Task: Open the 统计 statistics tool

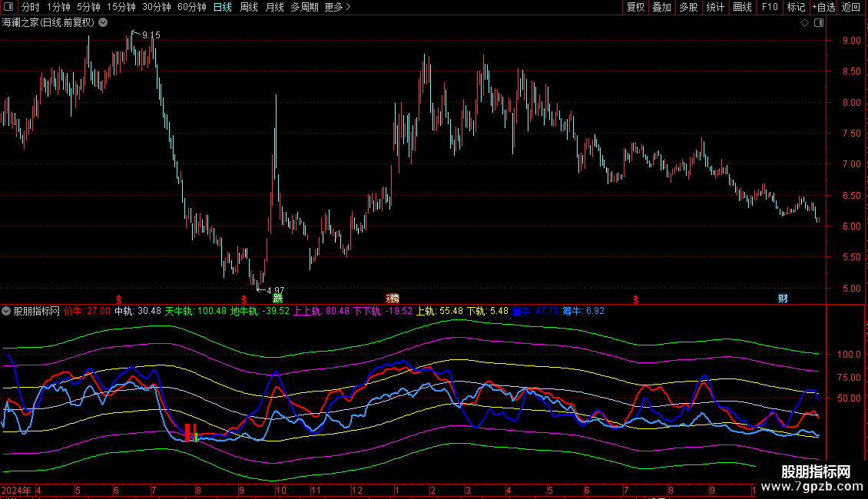Action: (x=715, y=8)
